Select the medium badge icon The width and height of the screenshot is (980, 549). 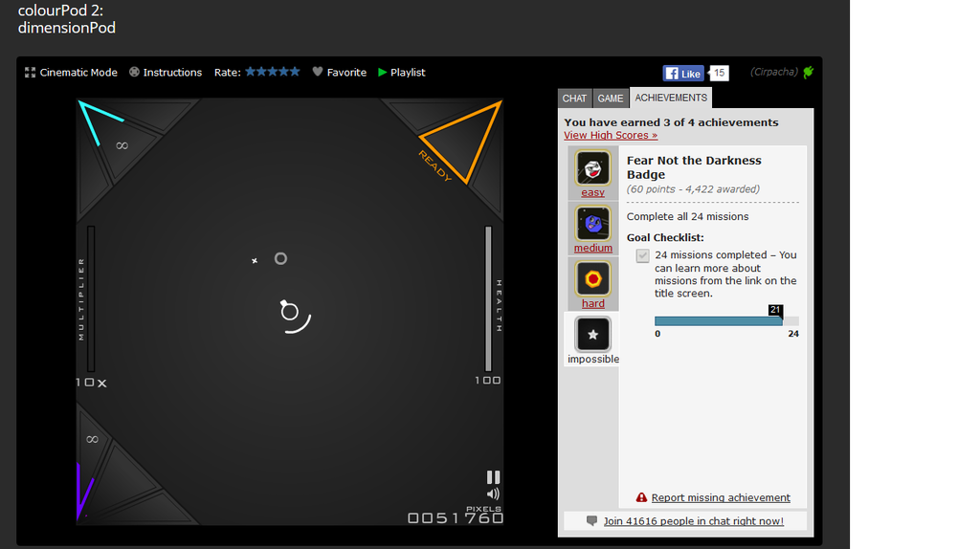(x=593, y=224)
